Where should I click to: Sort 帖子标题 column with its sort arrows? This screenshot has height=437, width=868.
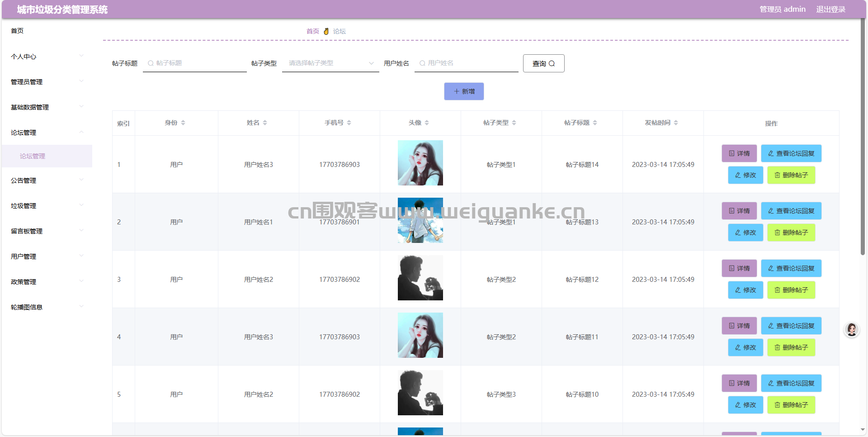595,123
